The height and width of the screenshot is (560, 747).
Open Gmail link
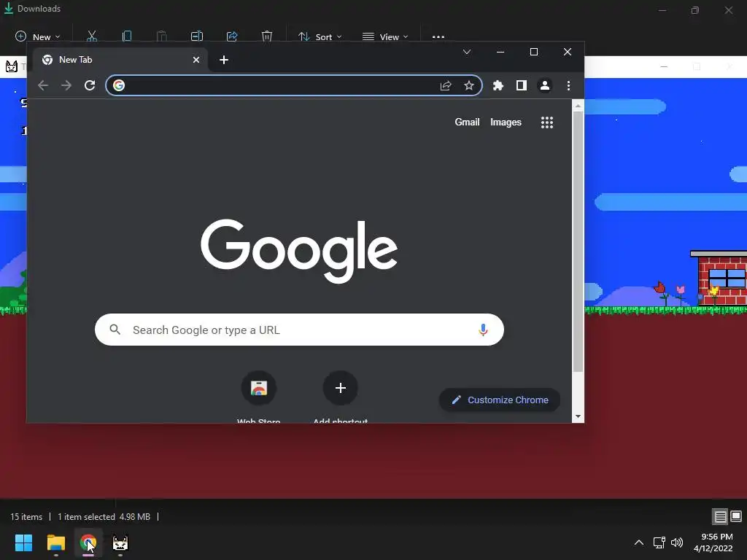(x=467, y=122)
